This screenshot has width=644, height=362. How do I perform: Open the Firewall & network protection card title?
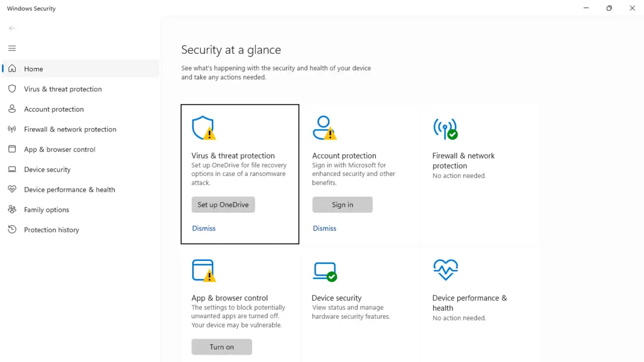(x=463, y=160)
